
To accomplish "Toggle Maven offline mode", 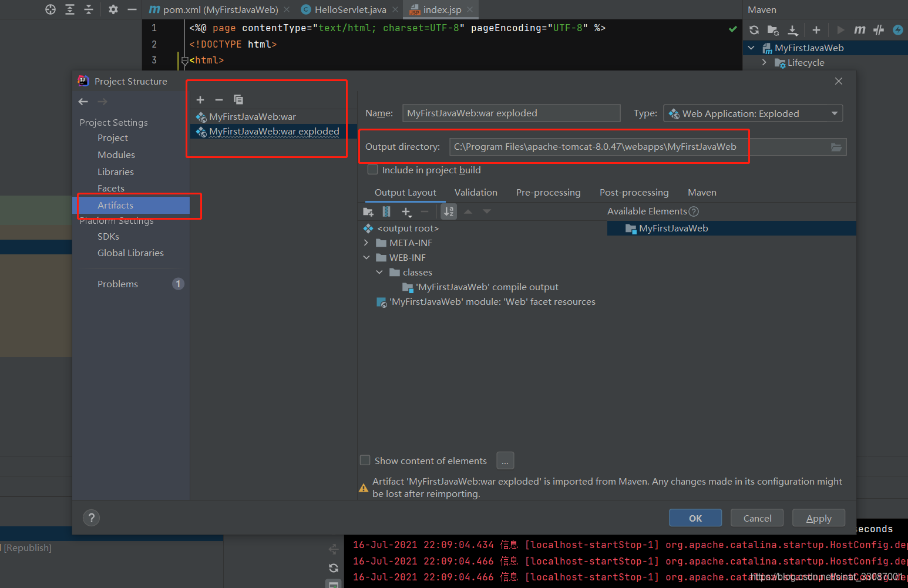I will 879,30.
